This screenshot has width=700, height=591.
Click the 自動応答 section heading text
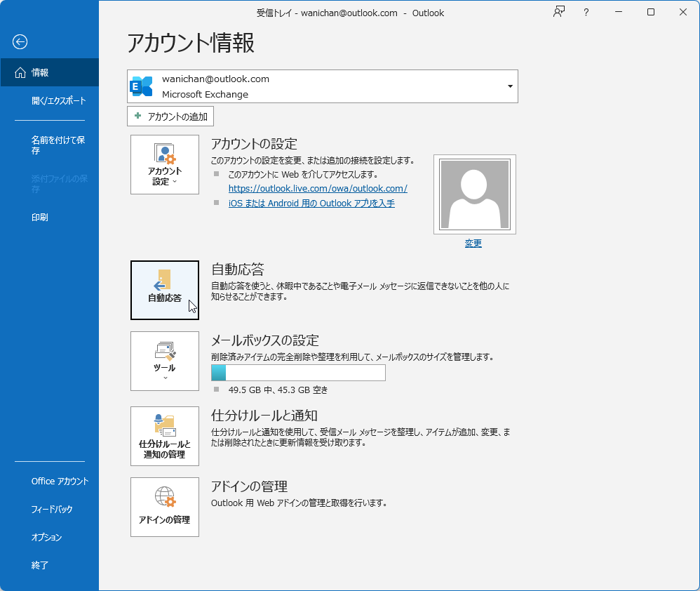click(x=238, y=270)
